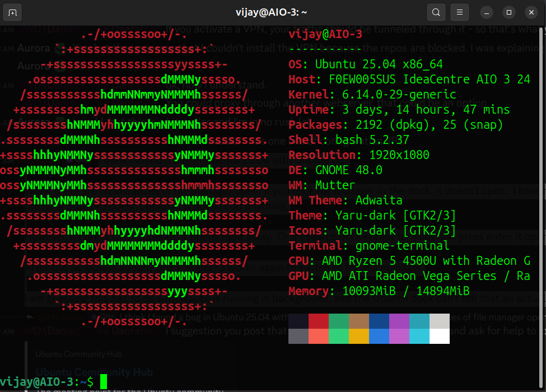This screenshot has height=392, width=546.
Task: Select the bright yellow palette swatch
Action: coord(358,337)
